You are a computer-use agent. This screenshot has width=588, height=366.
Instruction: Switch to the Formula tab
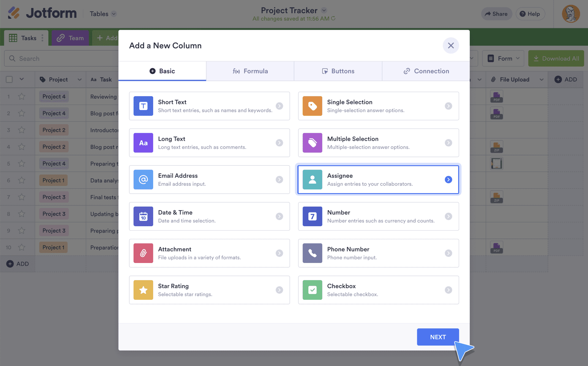point(250,71)
